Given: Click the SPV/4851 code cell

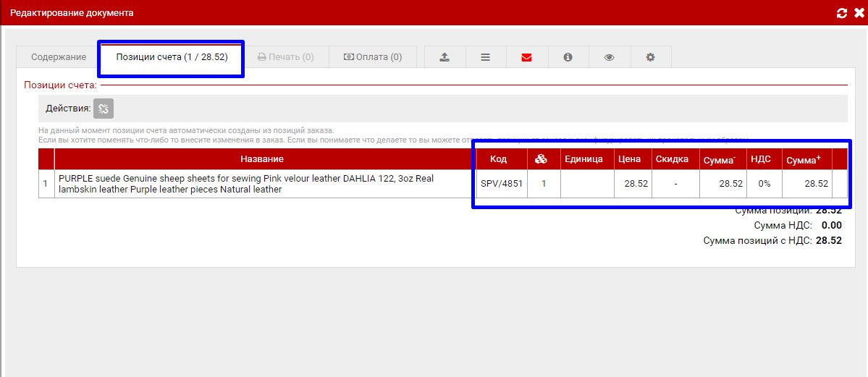Looking at the screenshot, I should tap(501, 184).
